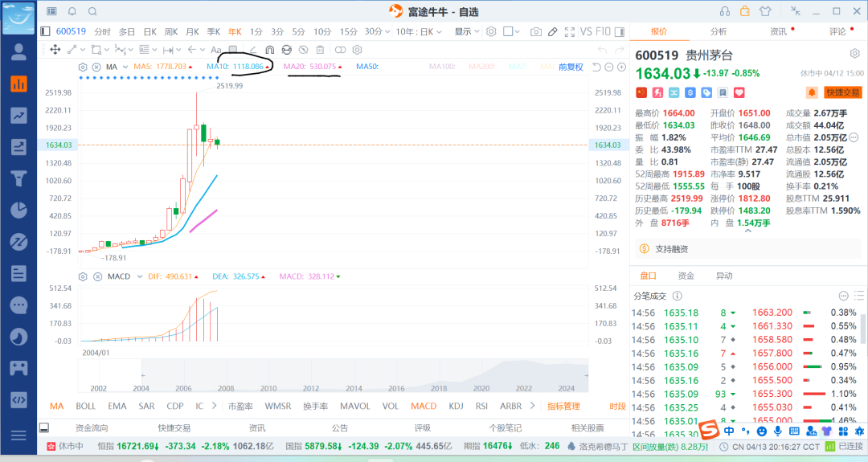
Task: Open MA indicator settings gear
Action: click(83, 67)
